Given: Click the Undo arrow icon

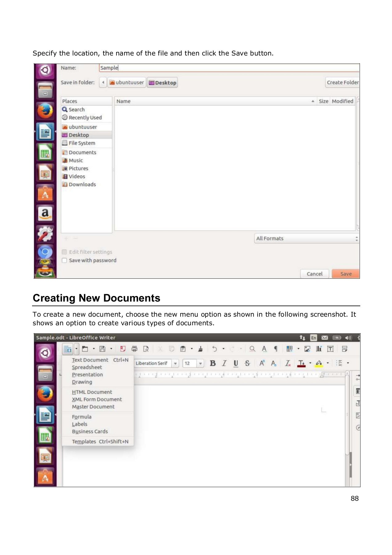Looking at the screenshot, I should [x=214, y=349].
